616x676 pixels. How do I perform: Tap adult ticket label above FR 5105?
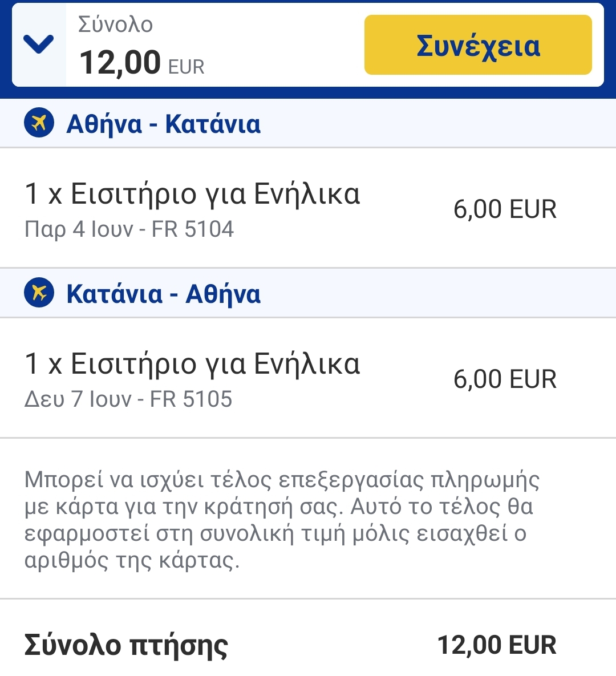point(192,364)
